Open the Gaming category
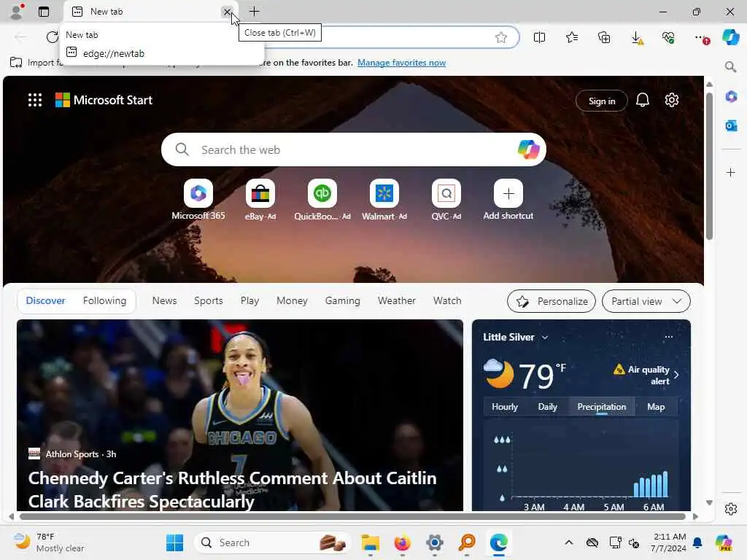The height and width of the screenshot is (560, 747). pos(343,301)
